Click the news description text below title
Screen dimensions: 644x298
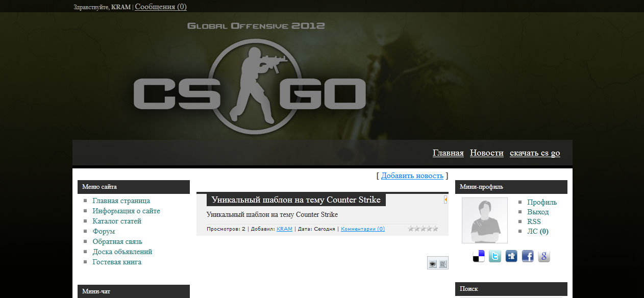point(272,215)
